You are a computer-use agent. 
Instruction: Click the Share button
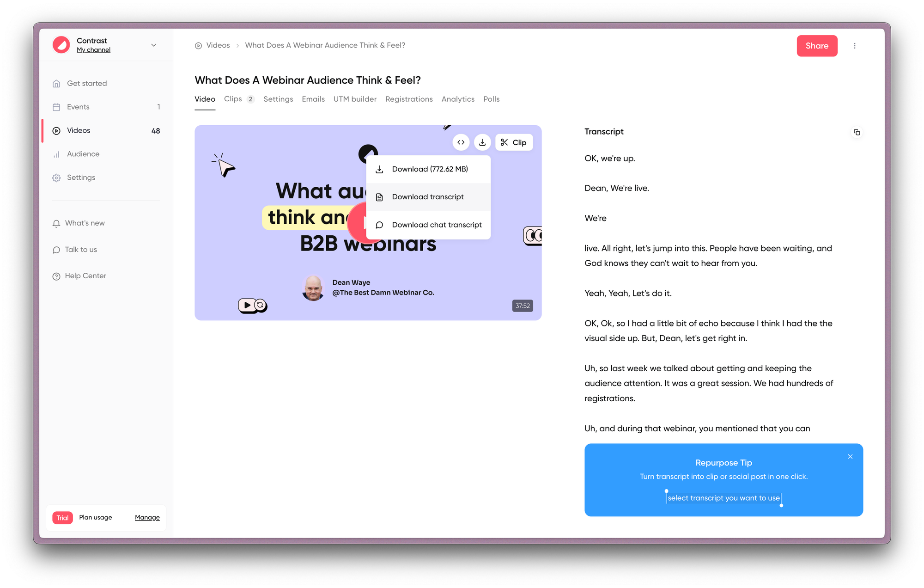816,45
